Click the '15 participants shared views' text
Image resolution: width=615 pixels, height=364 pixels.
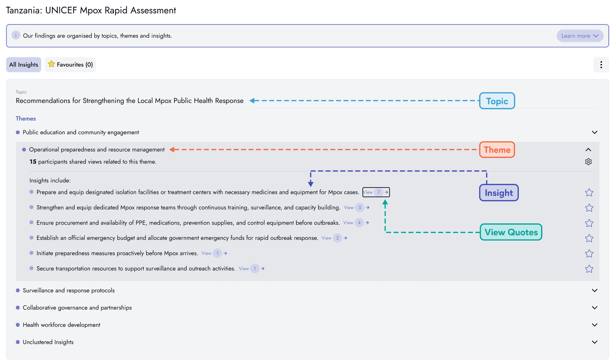tap(93, 162)
